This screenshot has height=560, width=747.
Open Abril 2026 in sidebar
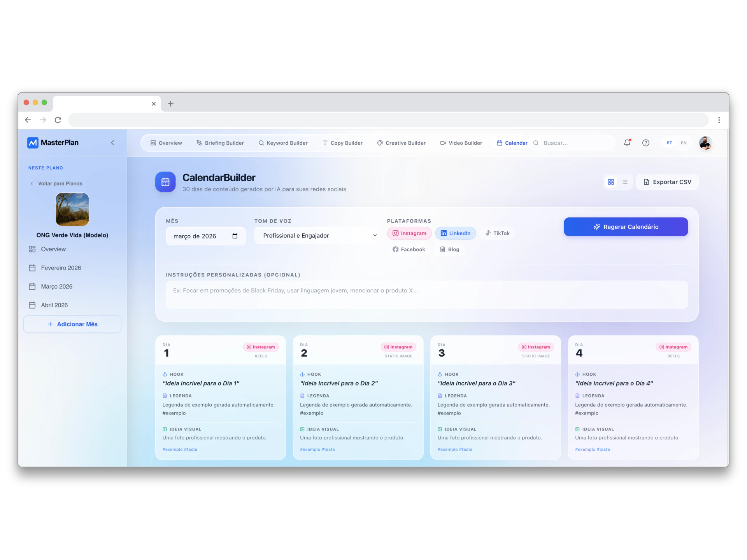point(54,305)
